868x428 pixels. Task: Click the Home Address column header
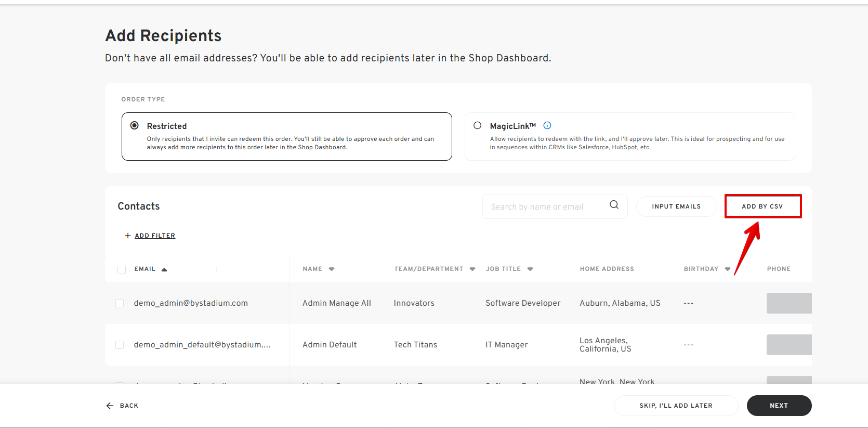coord(607,269)
